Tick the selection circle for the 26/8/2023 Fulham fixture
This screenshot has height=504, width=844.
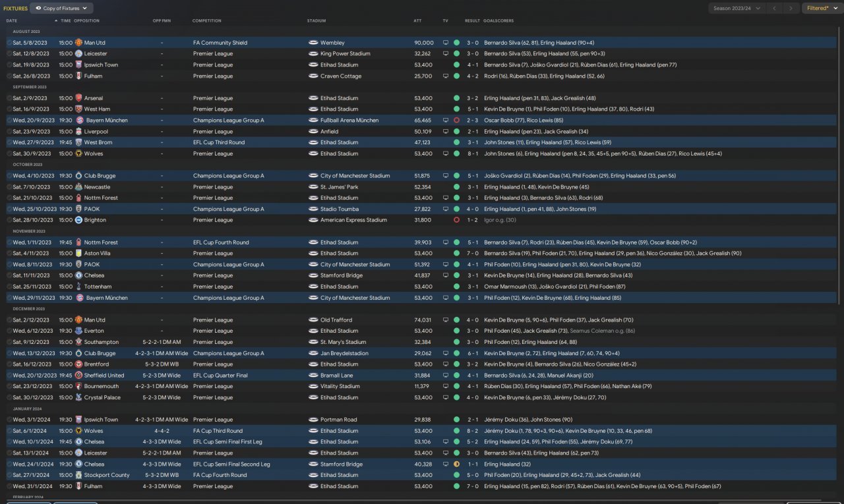tap(9, 76)
